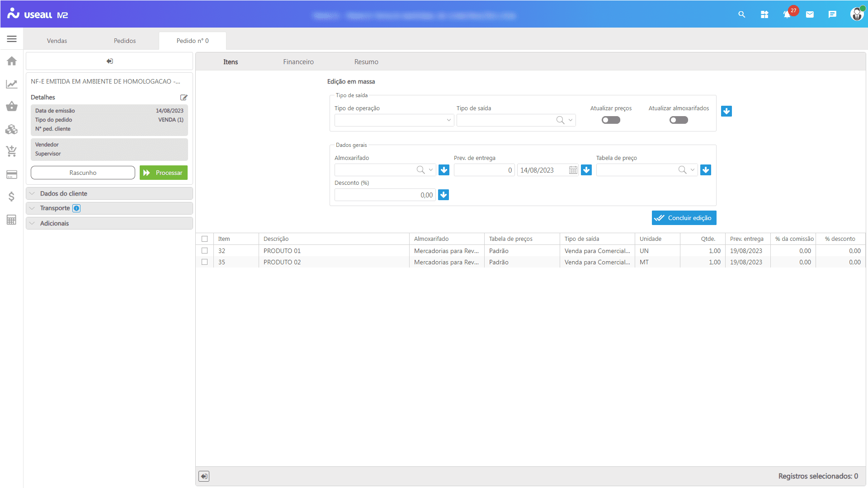
Task: Open the shopping cart sidebar icon
Action: (12, 151)
